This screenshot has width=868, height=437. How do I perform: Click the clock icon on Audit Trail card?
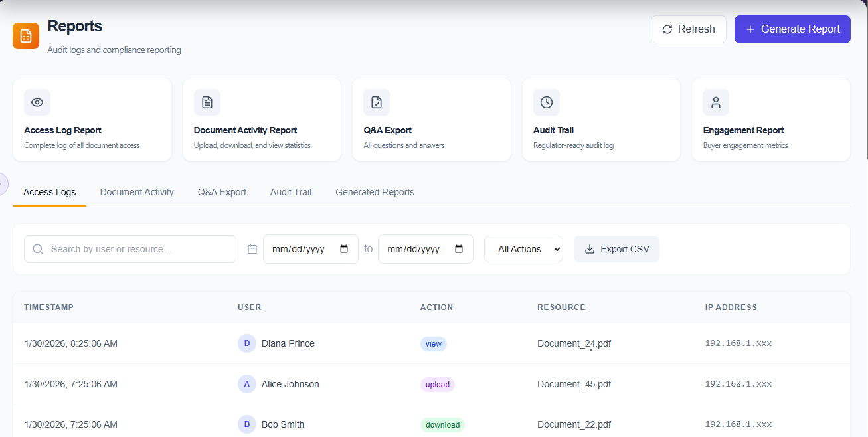[547, 102]
